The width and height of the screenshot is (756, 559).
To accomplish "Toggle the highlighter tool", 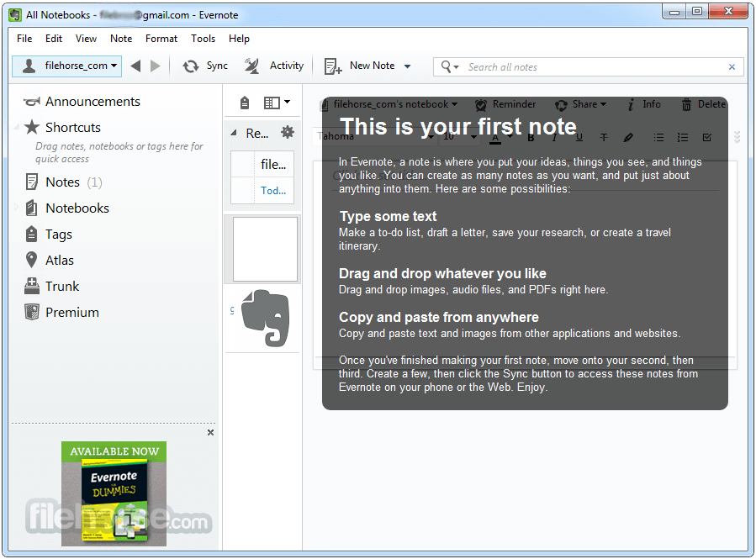I will (x=628, y=138).
